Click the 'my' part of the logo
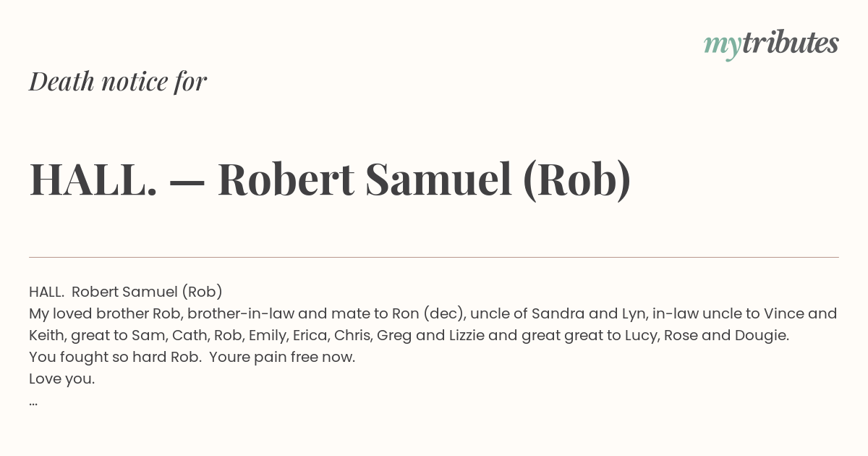This screenshot has height=456, width=868. 723,46
